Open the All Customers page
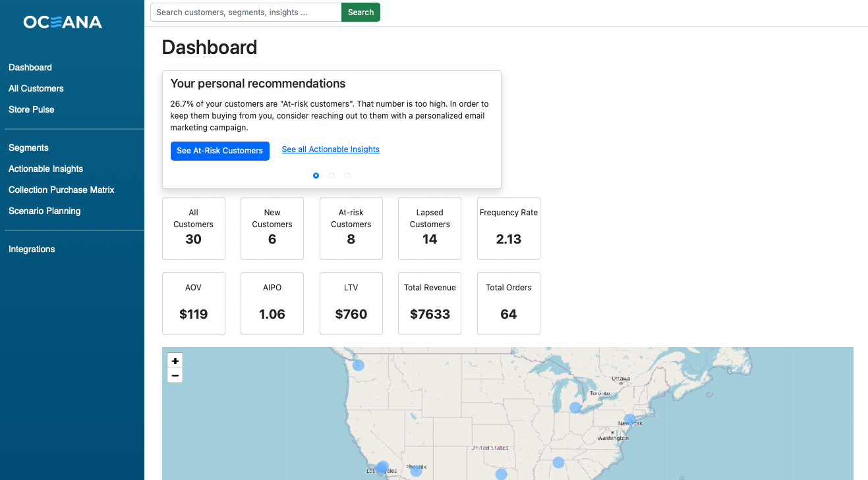This screenshot has width=868, height=480. [x=36, y=88]
